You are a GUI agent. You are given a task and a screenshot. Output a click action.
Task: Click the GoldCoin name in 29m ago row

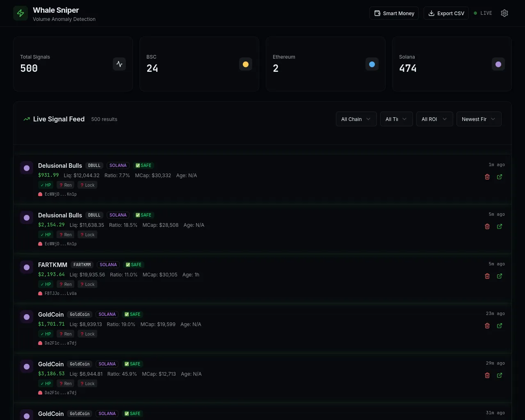tap(51, 364)
